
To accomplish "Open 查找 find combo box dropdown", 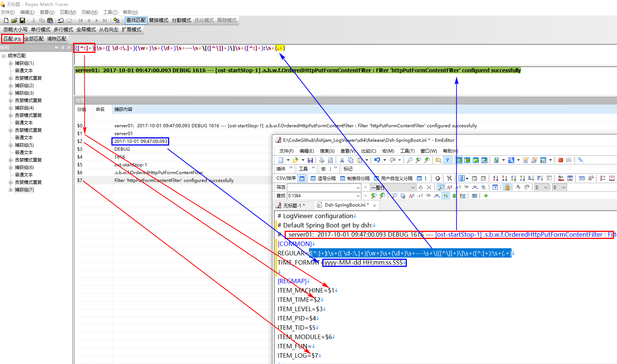I will point(358,196).
